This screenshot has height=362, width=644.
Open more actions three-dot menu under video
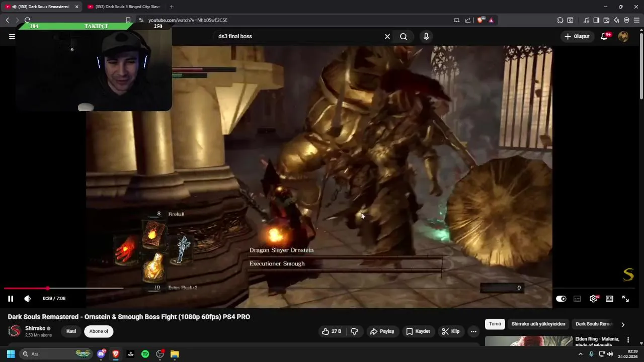click(x=473, y=331)
